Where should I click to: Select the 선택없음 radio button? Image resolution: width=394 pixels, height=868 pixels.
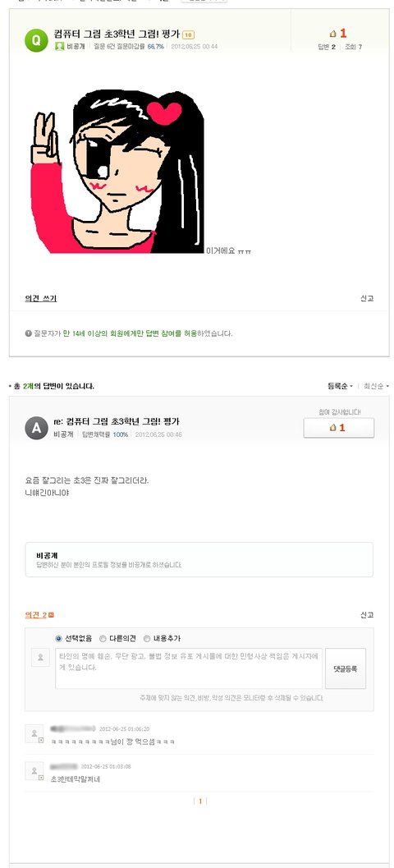click(58, 638)
